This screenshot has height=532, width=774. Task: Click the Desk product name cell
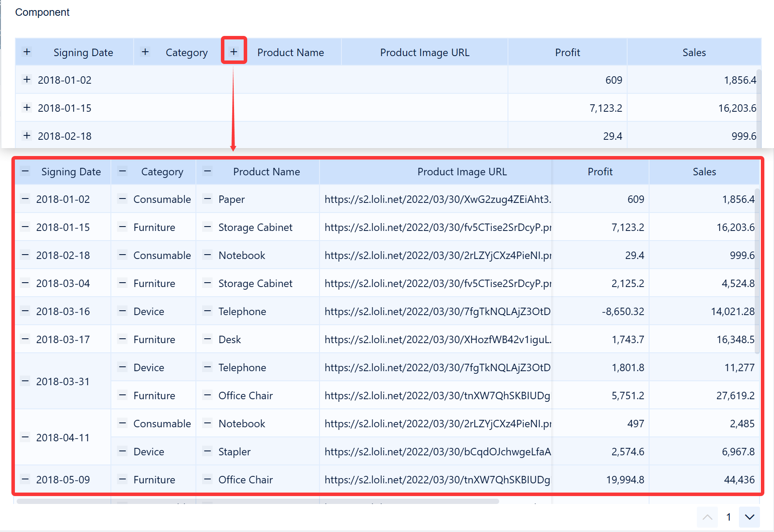click(258, 339)
